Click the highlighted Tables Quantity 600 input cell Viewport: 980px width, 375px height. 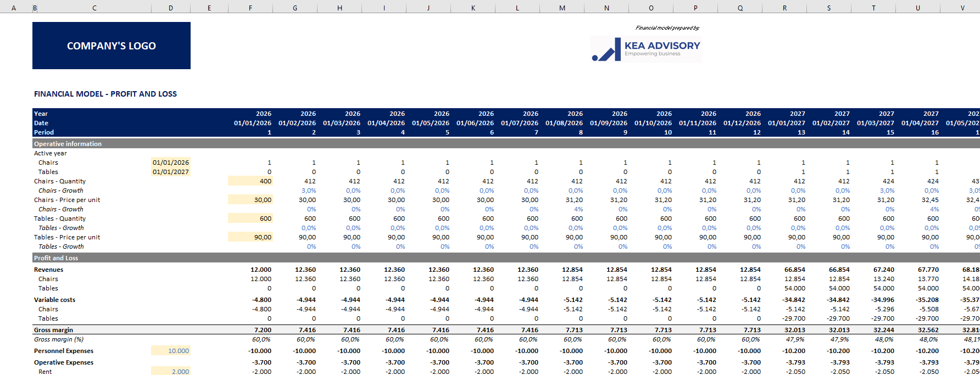tap(250, 219)
